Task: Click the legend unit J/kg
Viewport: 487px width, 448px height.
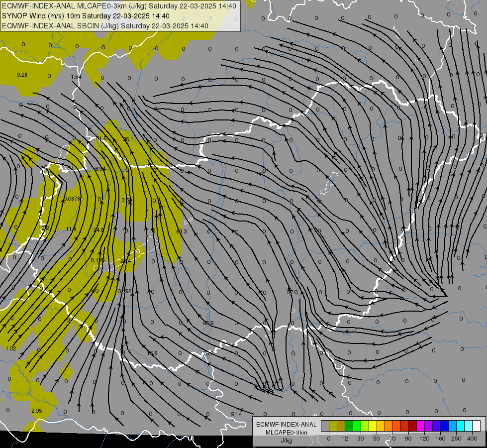Action: 287,440
